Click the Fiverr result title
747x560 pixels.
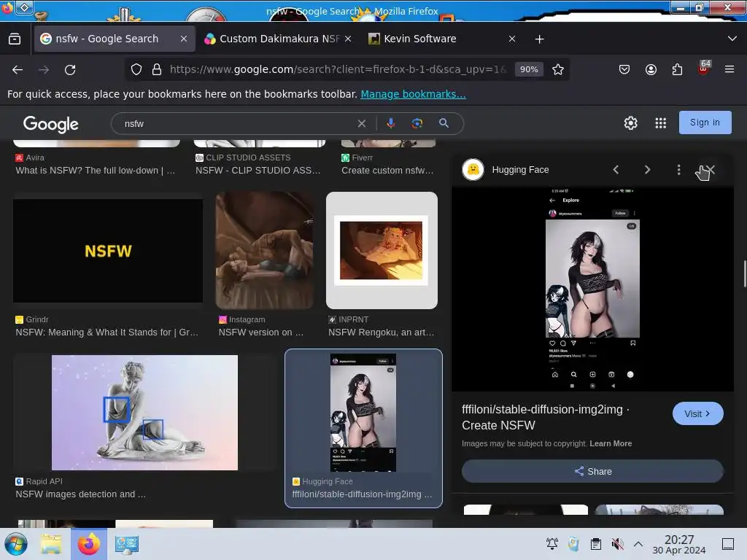click(387, 171)
